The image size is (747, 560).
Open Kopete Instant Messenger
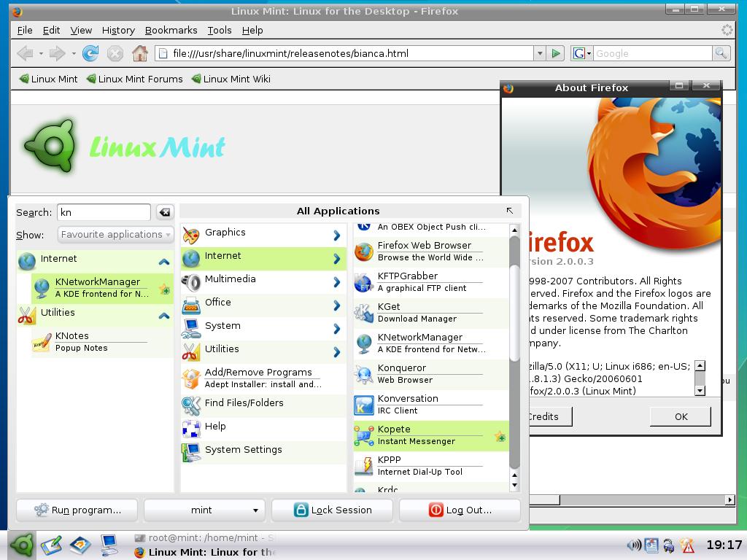pos(431,435)
